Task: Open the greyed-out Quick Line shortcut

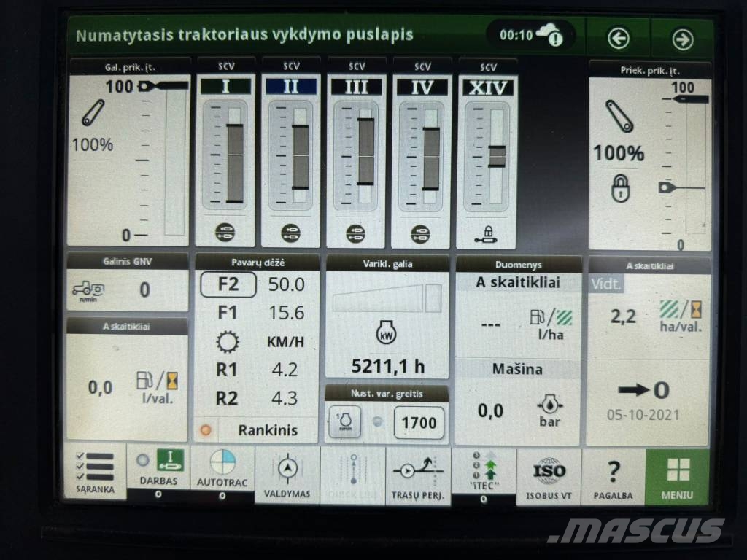Action: tap(352, 475)
